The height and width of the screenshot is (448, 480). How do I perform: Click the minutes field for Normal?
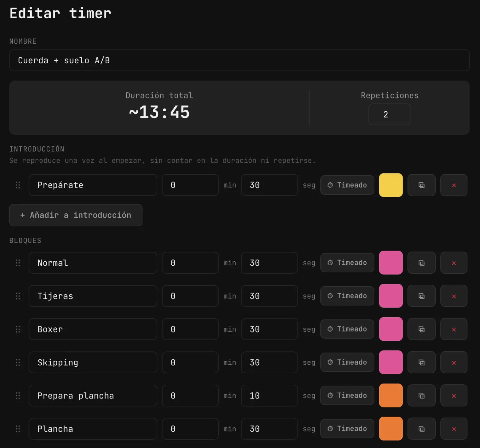190,263
